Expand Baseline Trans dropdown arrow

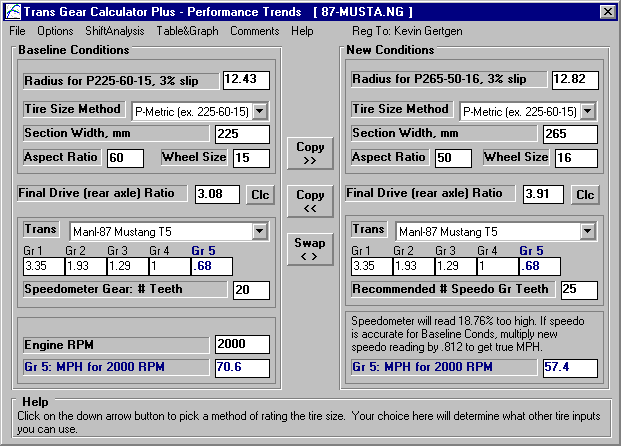pos(260,231)
